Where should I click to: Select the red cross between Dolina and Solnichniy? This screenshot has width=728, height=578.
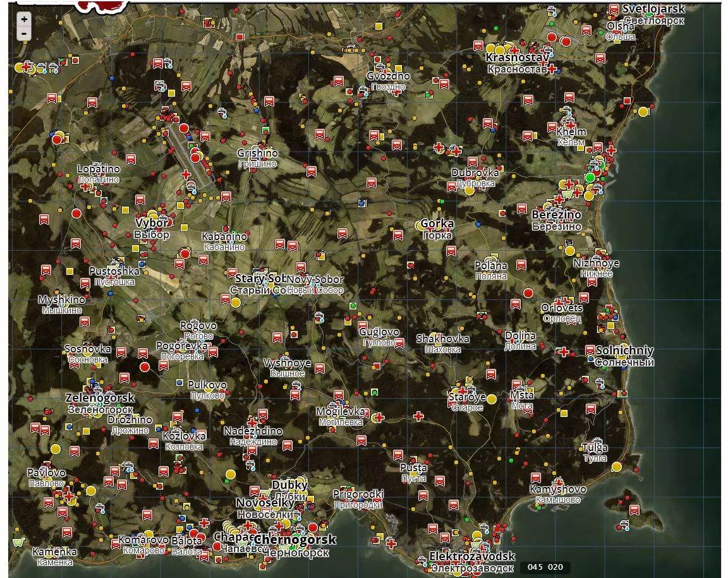coord(564,352)
